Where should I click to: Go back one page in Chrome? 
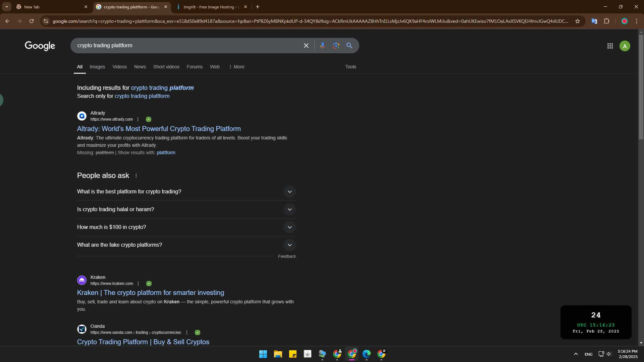click(x=7, y=21)
